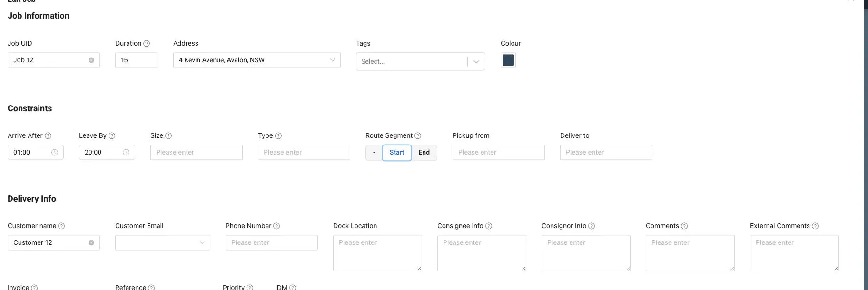
Task: Click the Consignor Info help icon
Action: (x=592, y=226)
